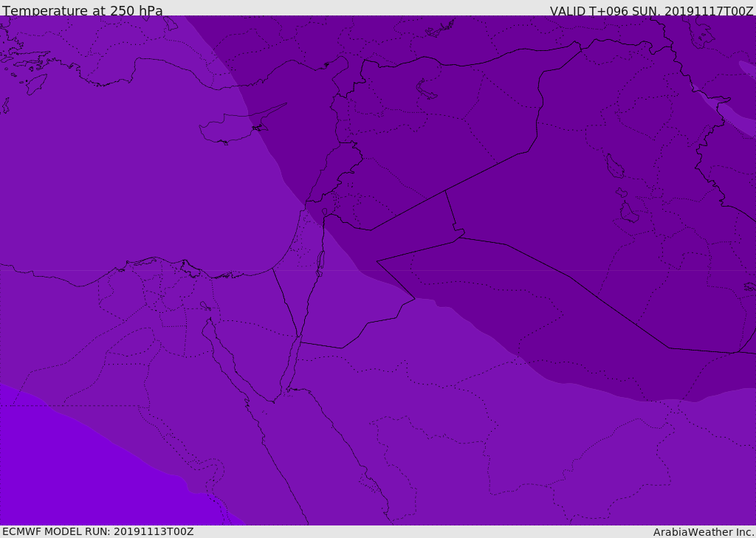The height and width of the screenshot is (538, 756).
Task: Click the 'VALID T+096 SUN. 20191117T00Z' label
Action: pyautogui.click(x=651, y=11)
